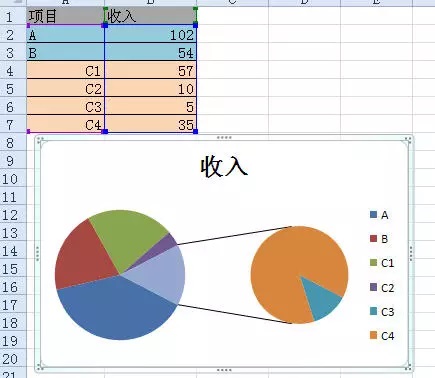Click the chart's top edge resize handle
The height and width of the screenshot is (378, 435).
[x=224, y=137]
